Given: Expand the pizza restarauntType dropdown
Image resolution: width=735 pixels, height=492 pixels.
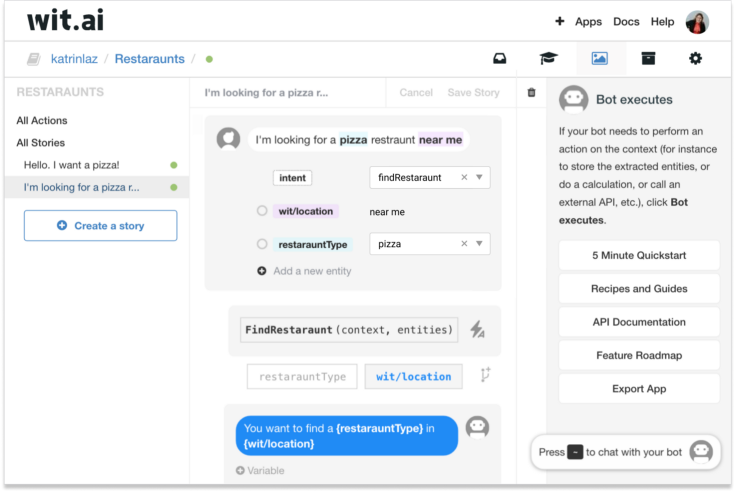Looking at the screenshot, I should pos(479,244).
